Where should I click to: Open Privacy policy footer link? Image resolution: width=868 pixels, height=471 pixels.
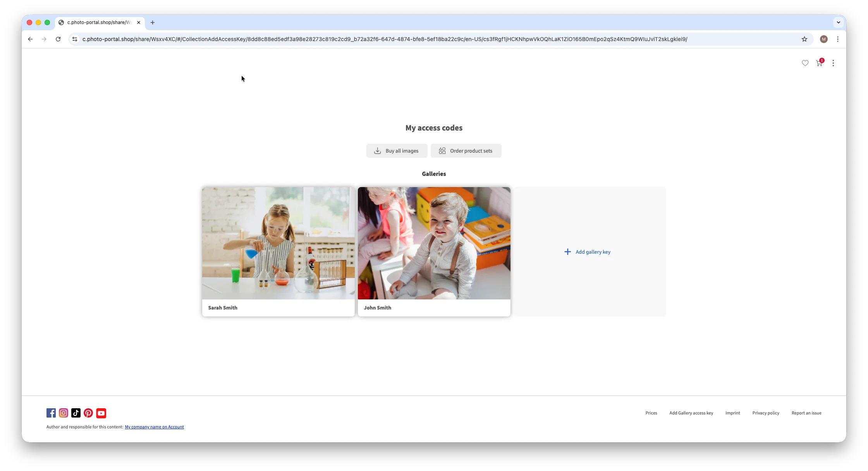[766, 413]
